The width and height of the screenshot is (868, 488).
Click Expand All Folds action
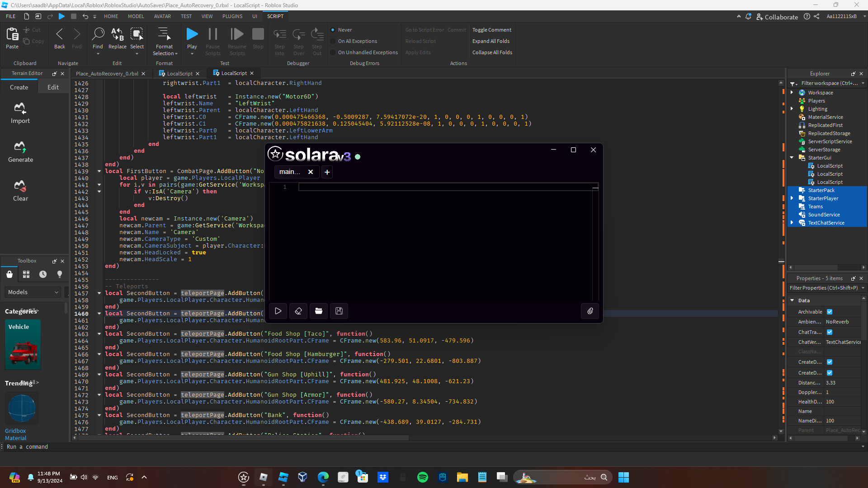[x=491, y=41]
